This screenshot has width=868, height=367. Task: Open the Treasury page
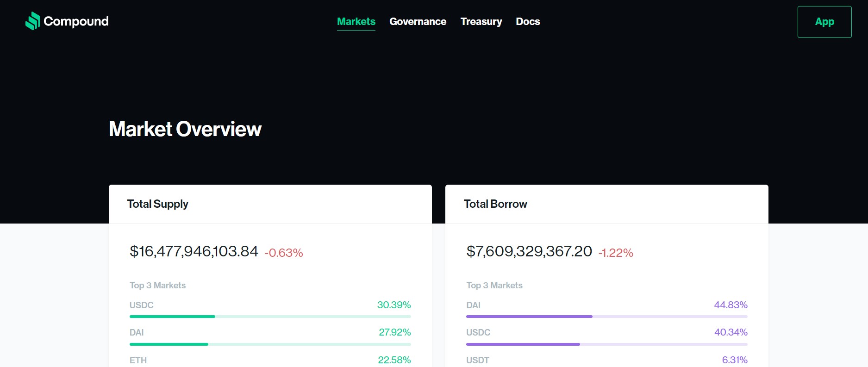[481, 21]
